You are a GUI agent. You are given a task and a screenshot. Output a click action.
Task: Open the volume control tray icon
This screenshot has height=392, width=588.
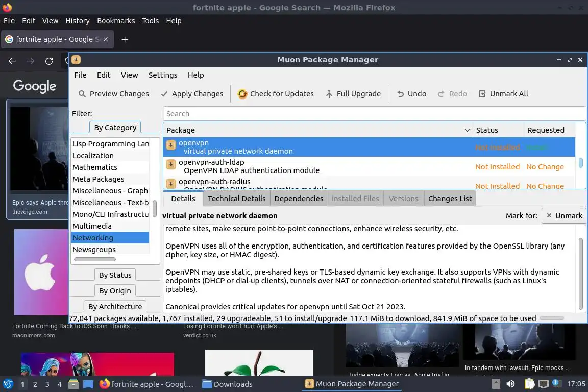pos(510,384)
